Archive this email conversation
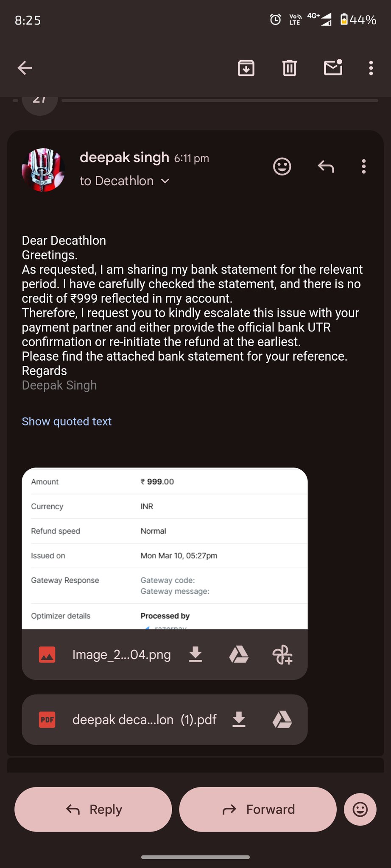This screenshot has height=868, width=391. 246,68
